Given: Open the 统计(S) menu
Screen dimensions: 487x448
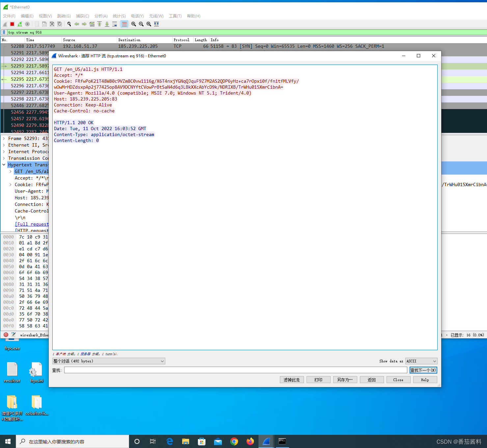Looking at the screenshot, I should (119, 16).
